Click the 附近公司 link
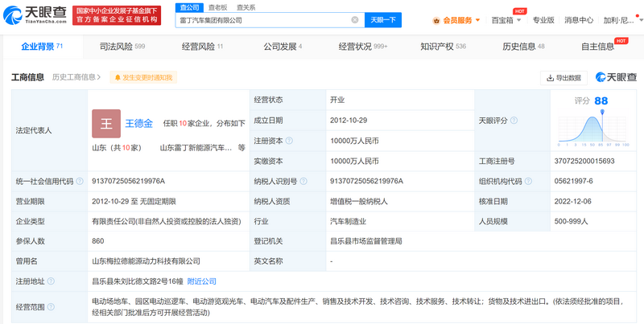Viewport: 644px width, 324px height. [x=202, y=281]
